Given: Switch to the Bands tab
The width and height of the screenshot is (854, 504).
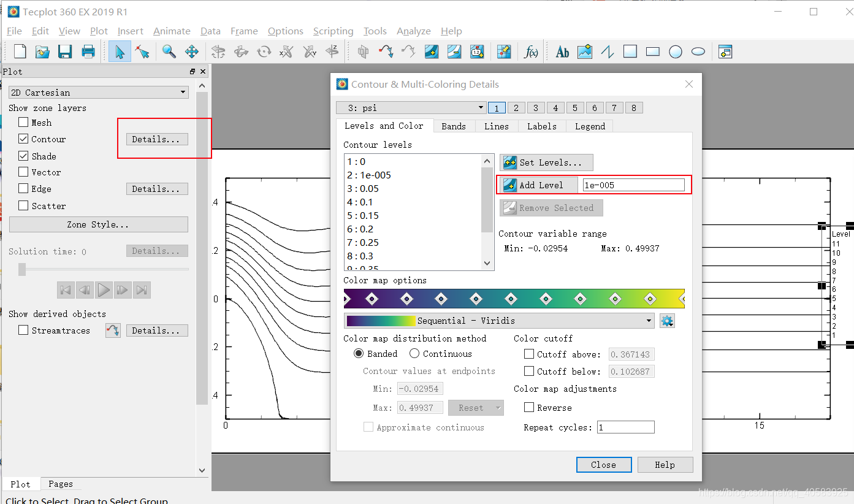Looking at the screenshot, I should coord(454,126).
